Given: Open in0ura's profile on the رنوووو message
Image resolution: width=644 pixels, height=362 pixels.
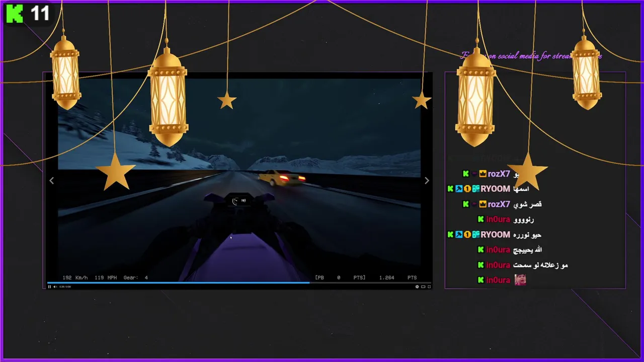Looking at the screenshot, I should tap(498, 220).
